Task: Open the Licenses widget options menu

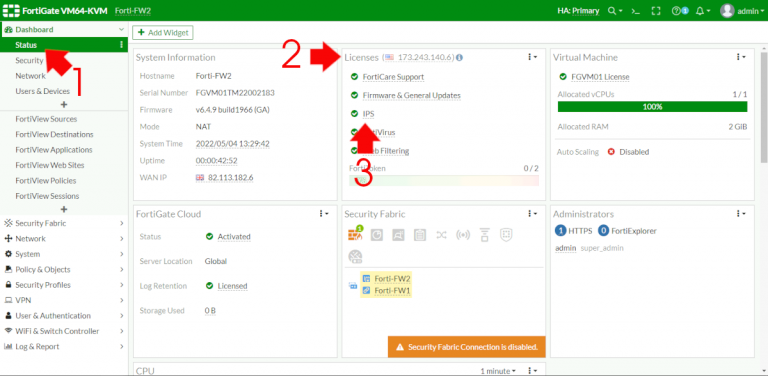Action: pos(532,57)
